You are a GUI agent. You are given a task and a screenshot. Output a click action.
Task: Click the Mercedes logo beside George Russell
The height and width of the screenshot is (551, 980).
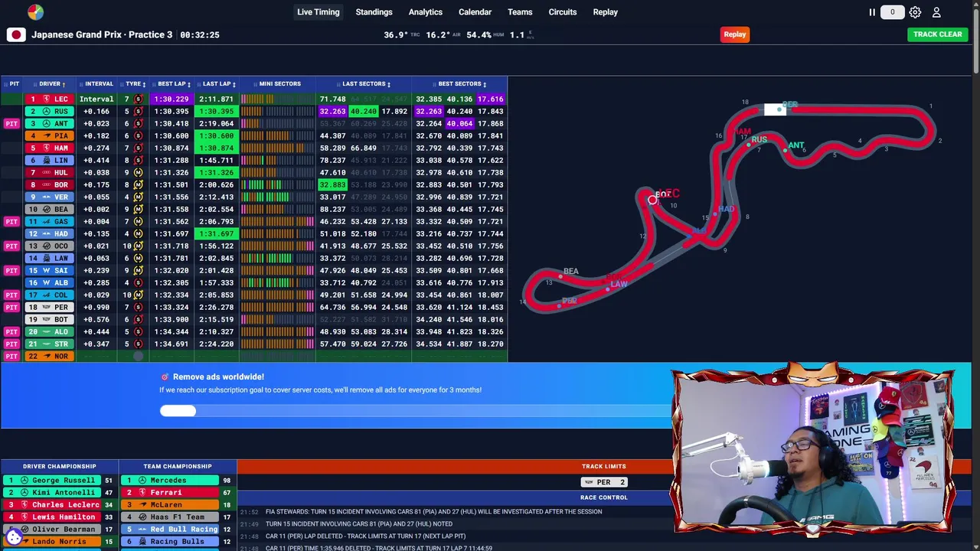coord(24,481)
